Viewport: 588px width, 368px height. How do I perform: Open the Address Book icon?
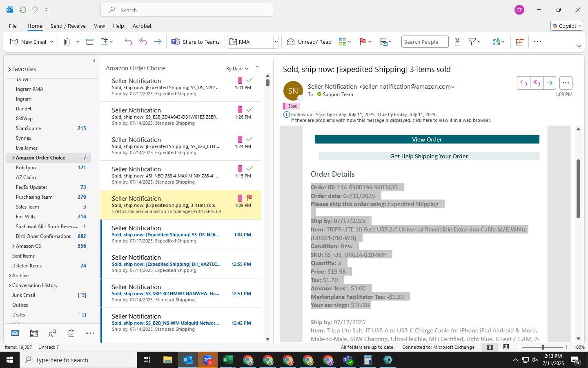[457, 42]
